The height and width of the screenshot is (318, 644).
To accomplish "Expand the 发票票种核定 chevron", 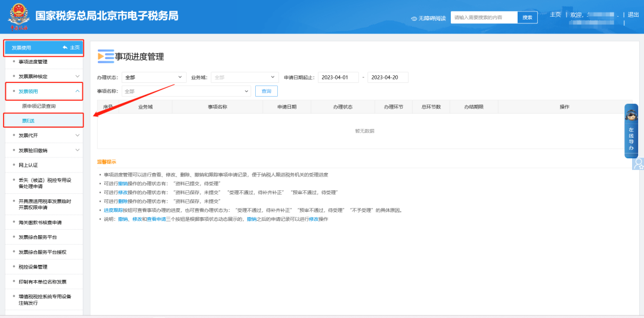I will [x=78, y=76].
